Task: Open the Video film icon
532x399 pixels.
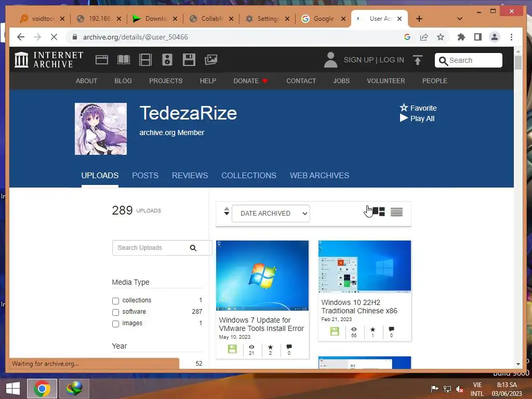Action: 145,60
